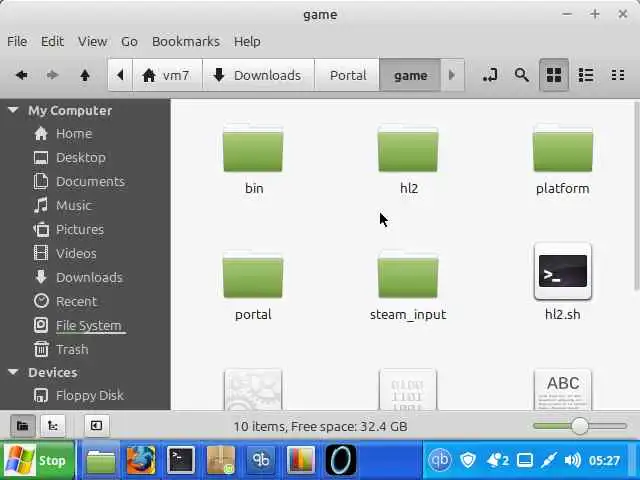Open File System in sidebar
This screenshot has width=640, height=480.
pyautogui.click(x=89, y=325)
